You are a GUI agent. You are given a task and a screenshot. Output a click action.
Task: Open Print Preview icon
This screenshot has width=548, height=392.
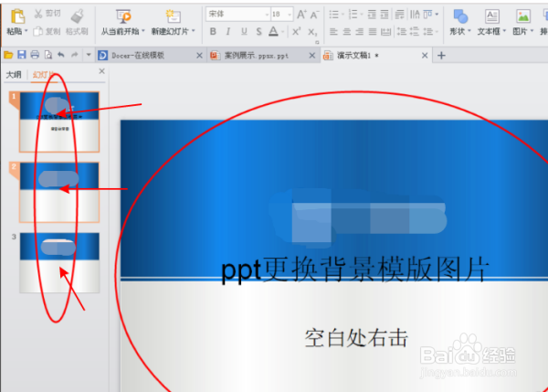pyautogui.click(x=48, y=55)
